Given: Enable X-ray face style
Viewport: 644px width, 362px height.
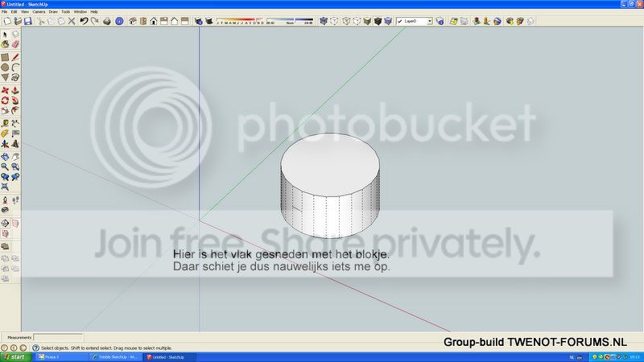Looking at the screenshot, I should [x=324, y=21].
